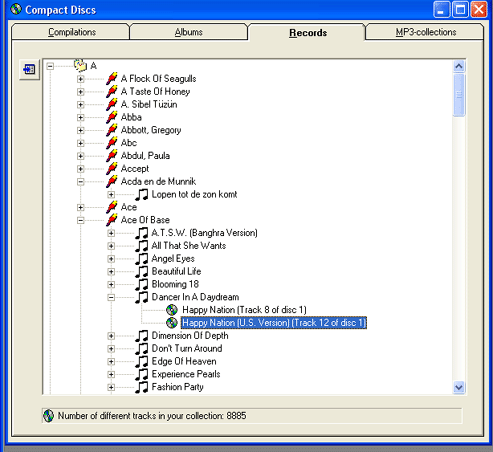Click the guitar icon beside Ace Of Base
Screen dimensions: 493x452
[x=112, y=220]
